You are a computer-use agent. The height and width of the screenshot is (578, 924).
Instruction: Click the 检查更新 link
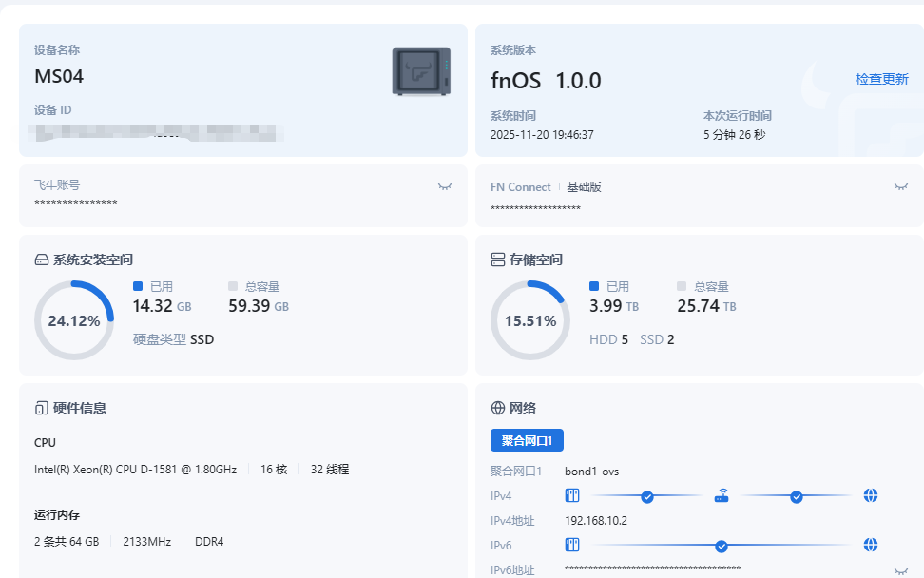[x=881, y=79]
